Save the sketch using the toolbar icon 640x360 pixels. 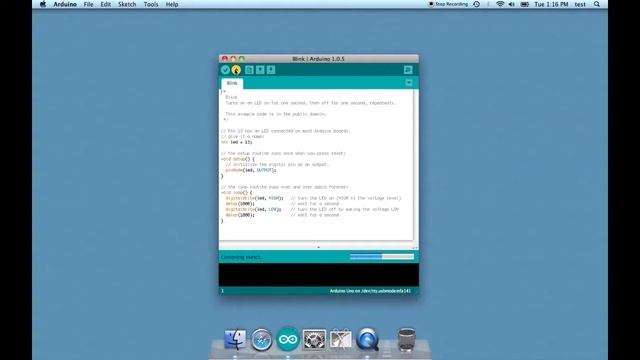coord(271,70)
